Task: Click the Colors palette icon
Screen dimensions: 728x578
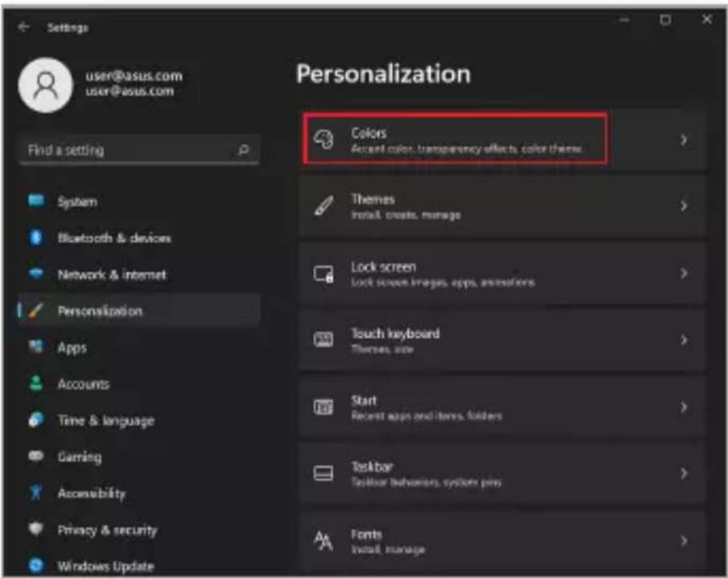Action: 323,139
